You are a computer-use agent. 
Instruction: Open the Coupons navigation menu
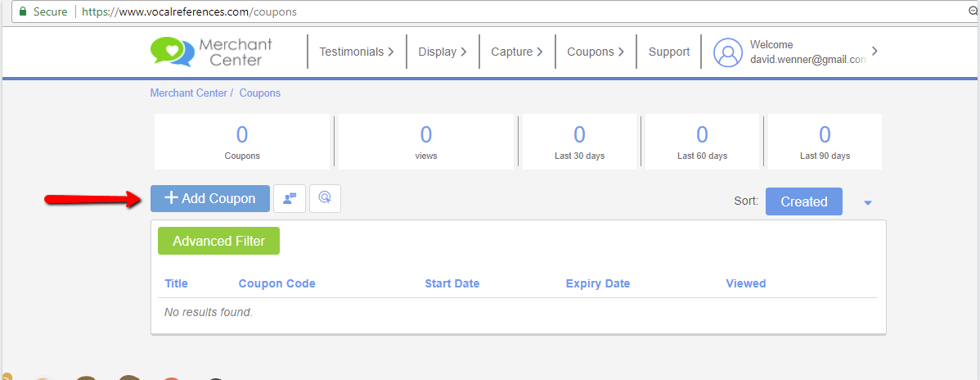click(x=596, y=52)
